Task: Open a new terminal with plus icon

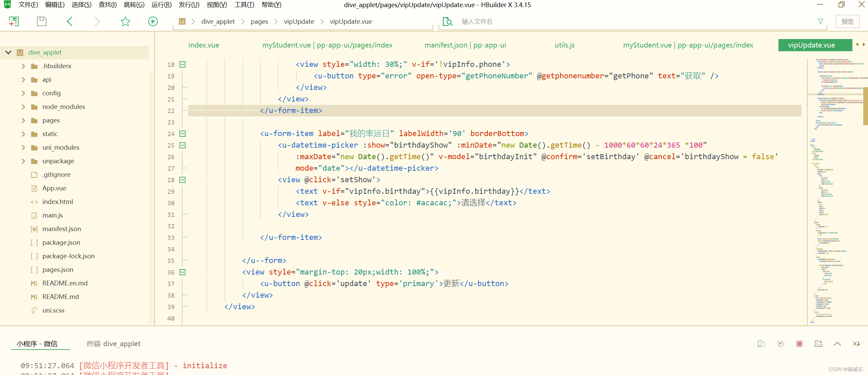Action: point(818,344)
